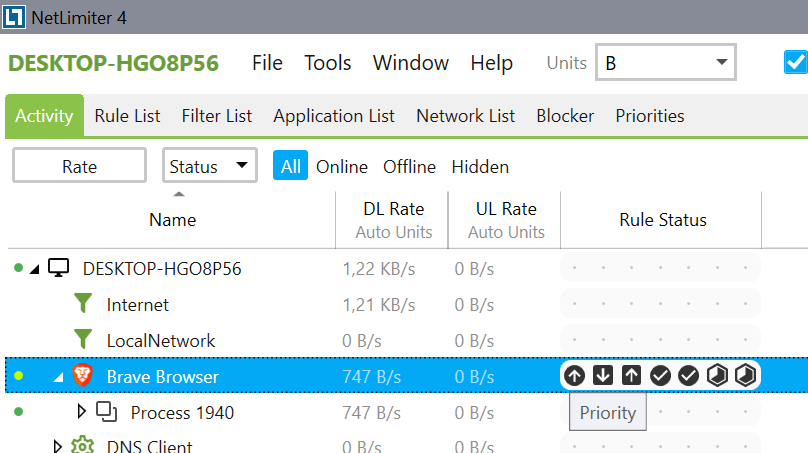This screenshot has height=453, width=808.
Task: Click the NetLimiter logo in title bar
Action: (13, 17)
